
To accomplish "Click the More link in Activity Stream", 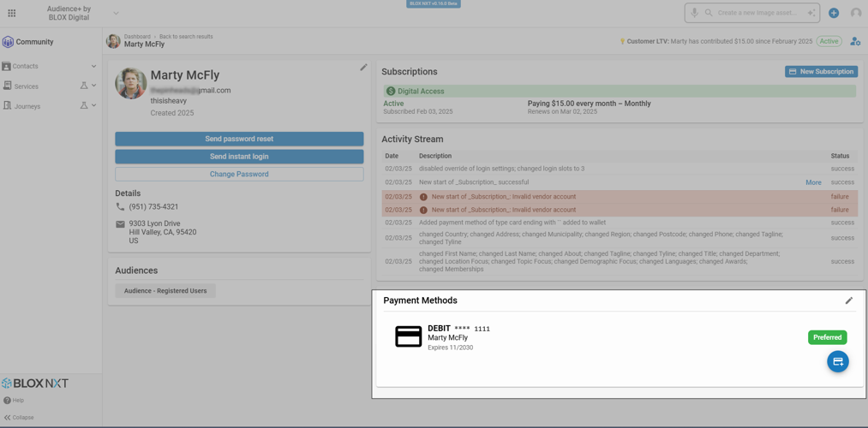I will 813,182.
